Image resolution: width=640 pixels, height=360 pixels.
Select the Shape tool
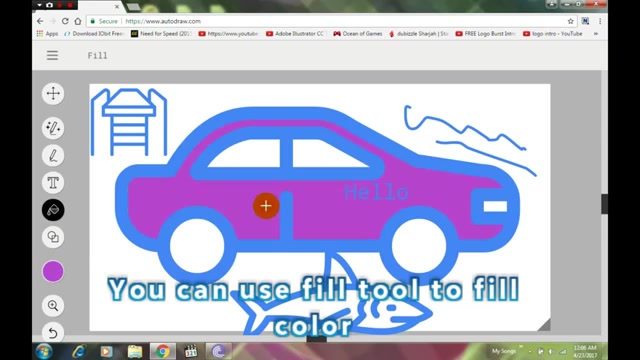(x=53, y=237)
